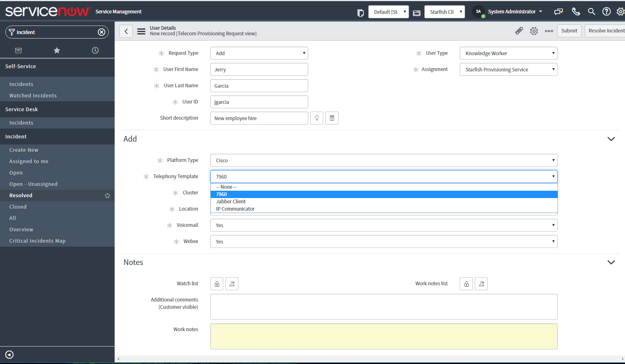Manage attachments with paperclip icon
The width and height of the screenshot is (625, 364).
point(519,31)
